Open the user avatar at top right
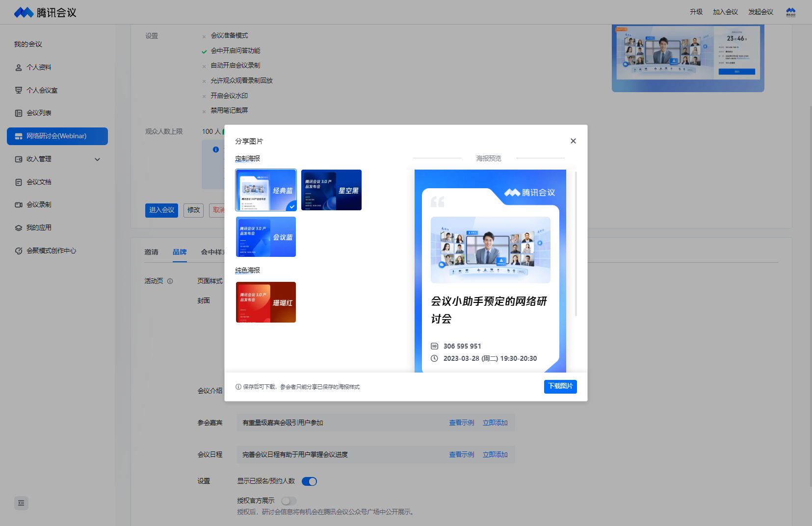This screenshot has height=526, width=812. coord(791,12)
